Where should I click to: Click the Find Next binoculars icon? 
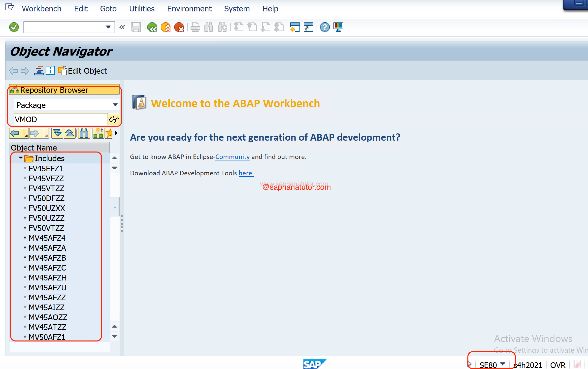pos(222,27)
